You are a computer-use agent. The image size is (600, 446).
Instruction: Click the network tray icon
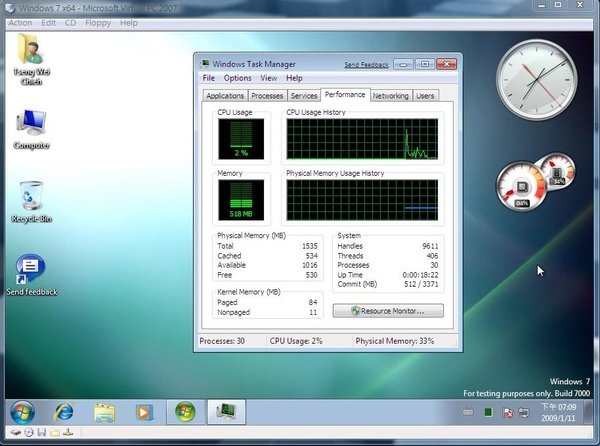click(x=524, y=412)
